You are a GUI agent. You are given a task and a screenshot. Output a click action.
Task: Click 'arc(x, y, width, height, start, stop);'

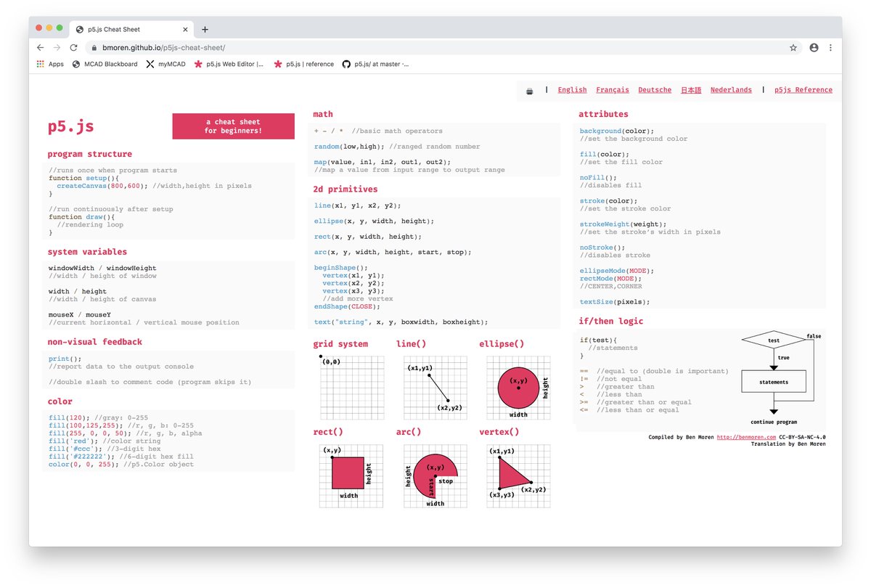pos(393,252)
